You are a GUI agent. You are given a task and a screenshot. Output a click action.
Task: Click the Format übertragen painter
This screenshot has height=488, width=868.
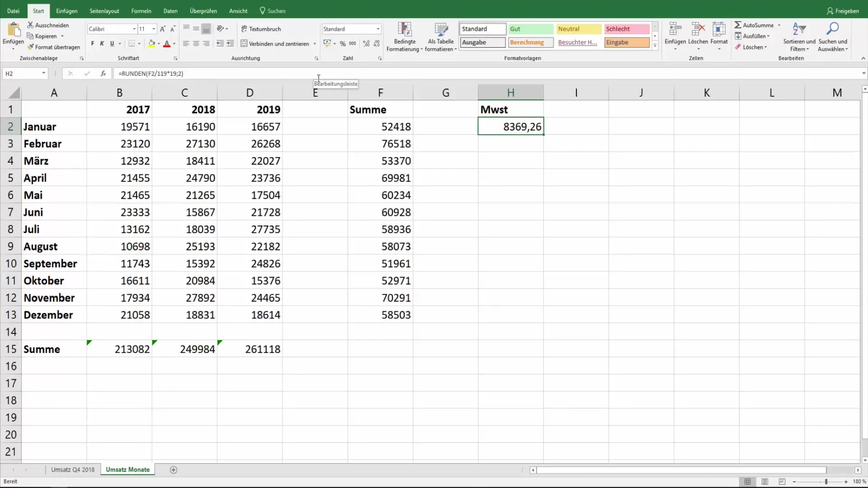pyautogui.click(x=53, y=47)
